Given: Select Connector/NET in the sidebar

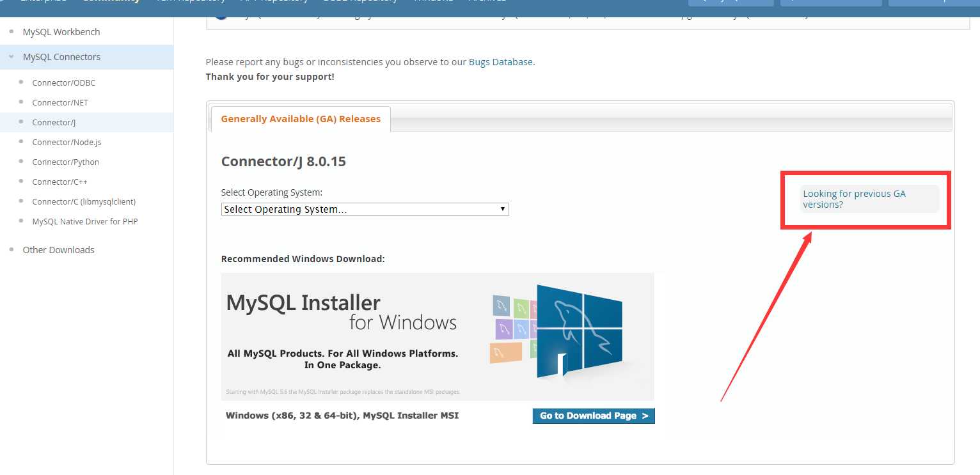Looking at the screenshot, I should tap(60, 102).
